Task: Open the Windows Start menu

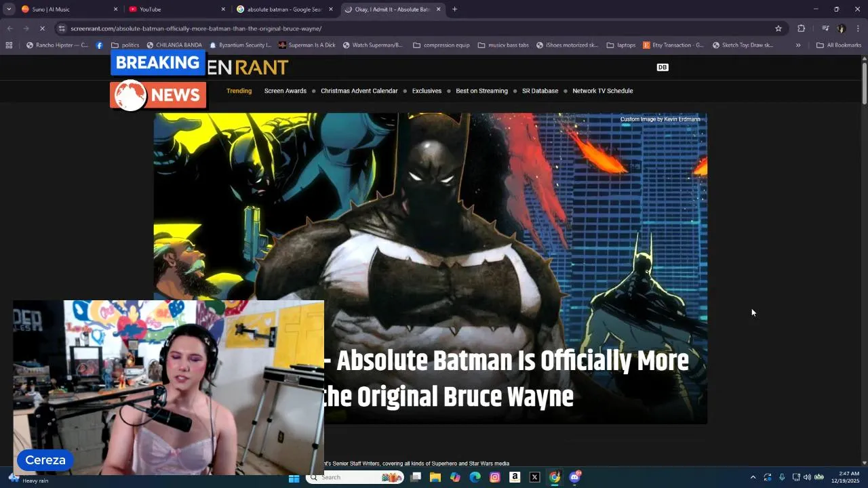Action: coord(294,477)
